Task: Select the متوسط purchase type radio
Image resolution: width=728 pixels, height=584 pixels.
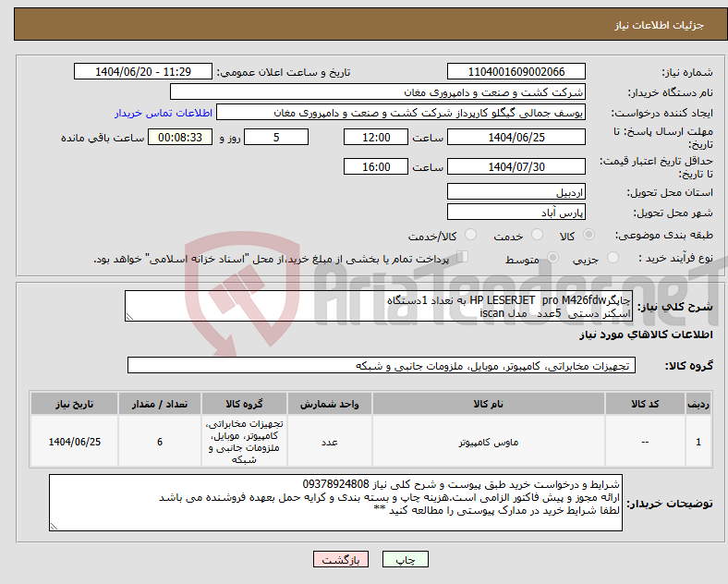Action: pos(552,257)
